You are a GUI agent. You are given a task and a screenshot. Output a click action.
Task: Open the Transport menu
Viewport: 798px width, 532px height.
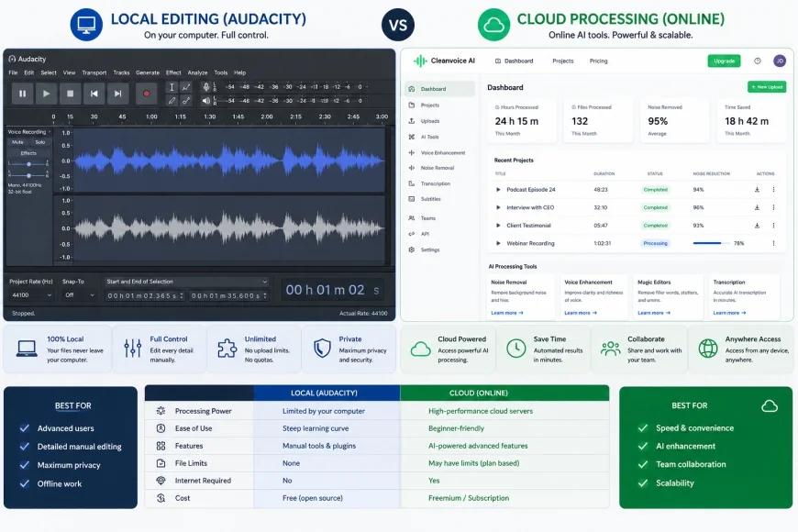pyautogui.click(x=94, y=72)
